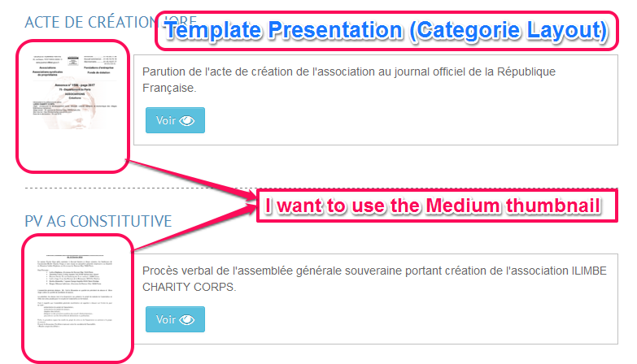Open the PV AG CONSTITUTIVE heading
The height and width of the screenshot is (364, 637).
coord(98,222)
